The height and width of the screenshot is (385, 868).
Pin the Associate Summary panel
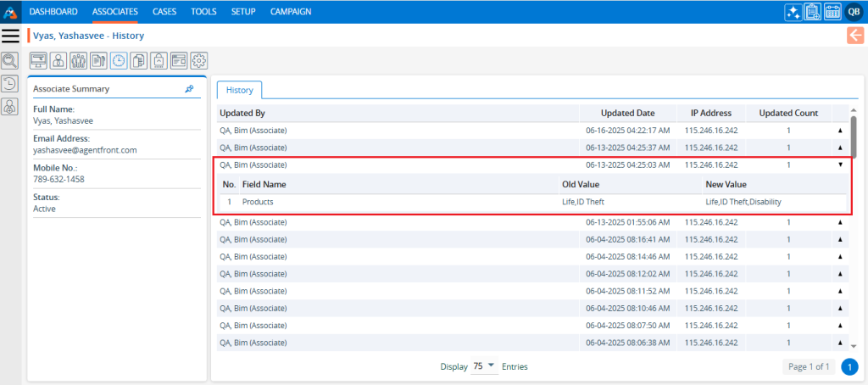190,88
